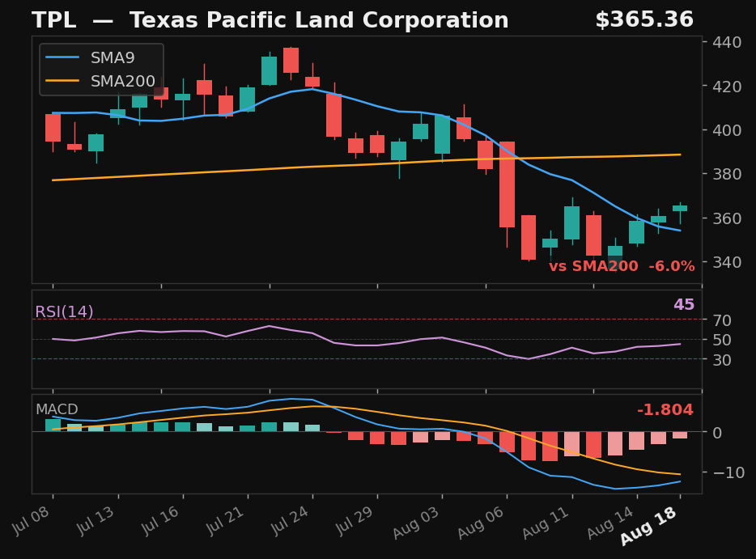
Task: Click the TPL ticker symbol in title
Action: [x=54, y=21]
